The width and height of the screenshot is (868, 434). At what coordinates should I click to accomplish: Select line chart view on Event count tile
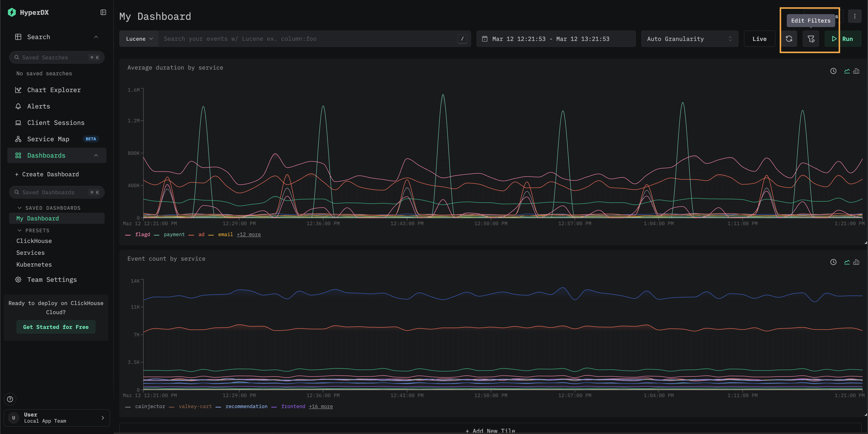point(847,262)
